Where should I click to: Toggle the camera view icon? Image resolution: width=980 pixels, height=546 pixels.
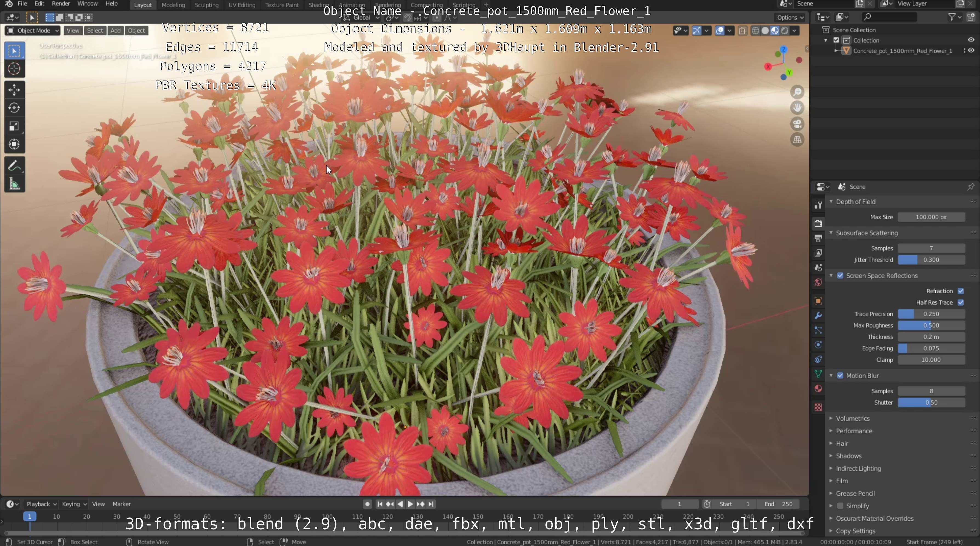[797, 124]
